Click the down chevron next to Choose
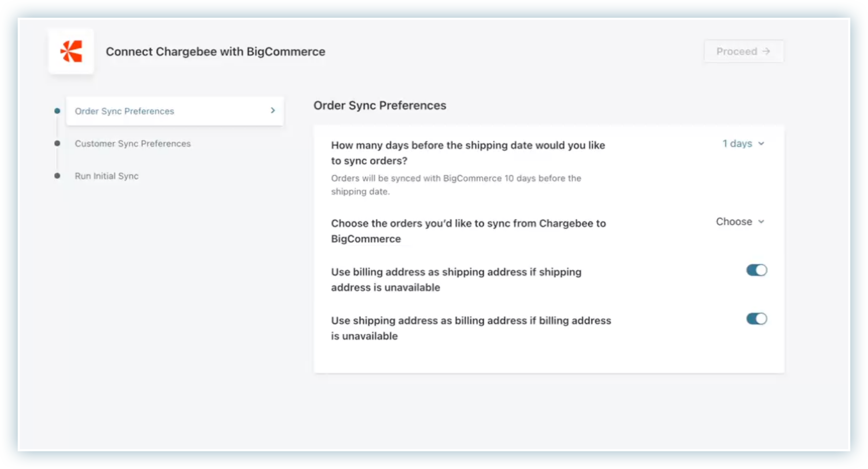Viewport: 868px width, 469px height. pos(761,222)
